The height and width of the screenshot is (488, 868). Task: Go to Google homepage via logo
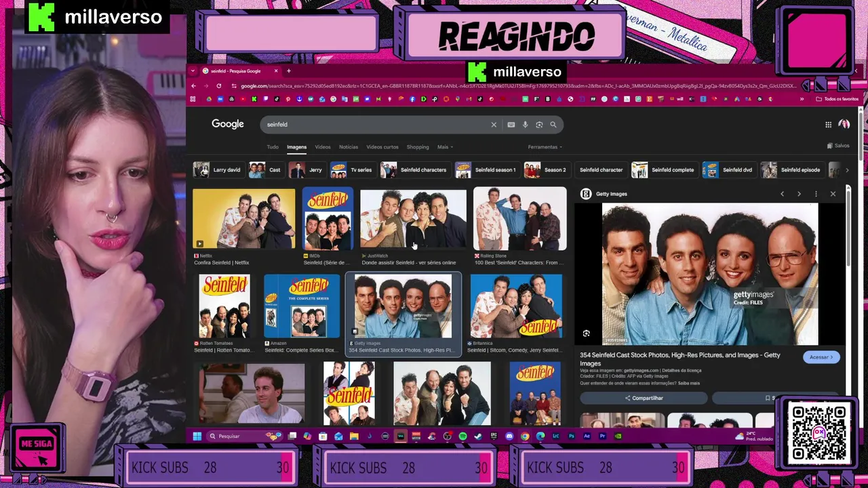tap(227, 124)
